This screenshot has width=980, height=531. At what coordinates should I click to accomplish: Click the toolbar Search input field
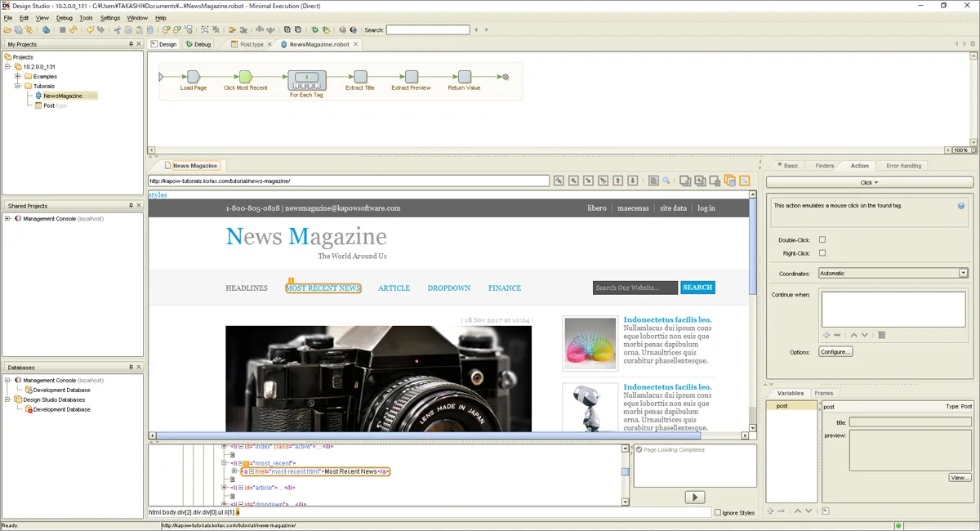click(x=428, y=30)
